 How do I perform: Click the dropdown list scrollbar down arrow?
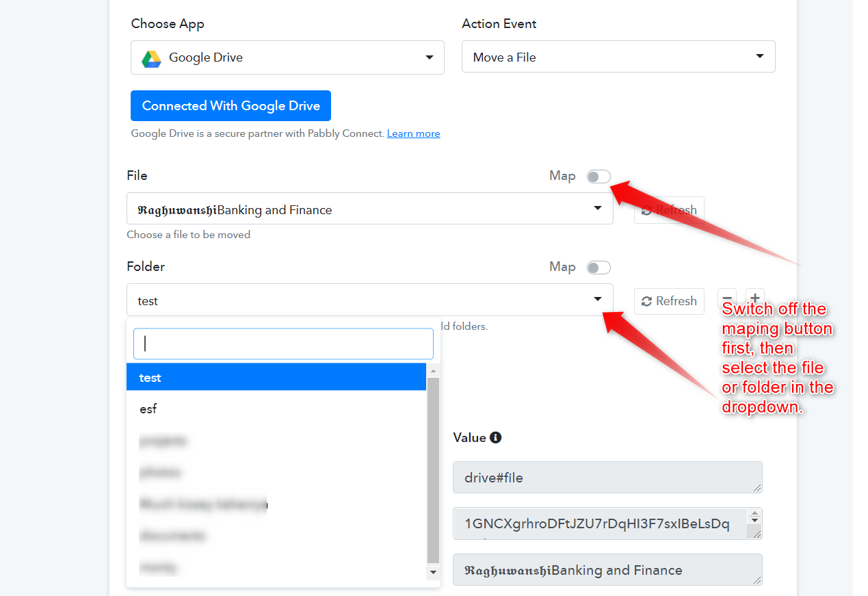tap(433, 571)
